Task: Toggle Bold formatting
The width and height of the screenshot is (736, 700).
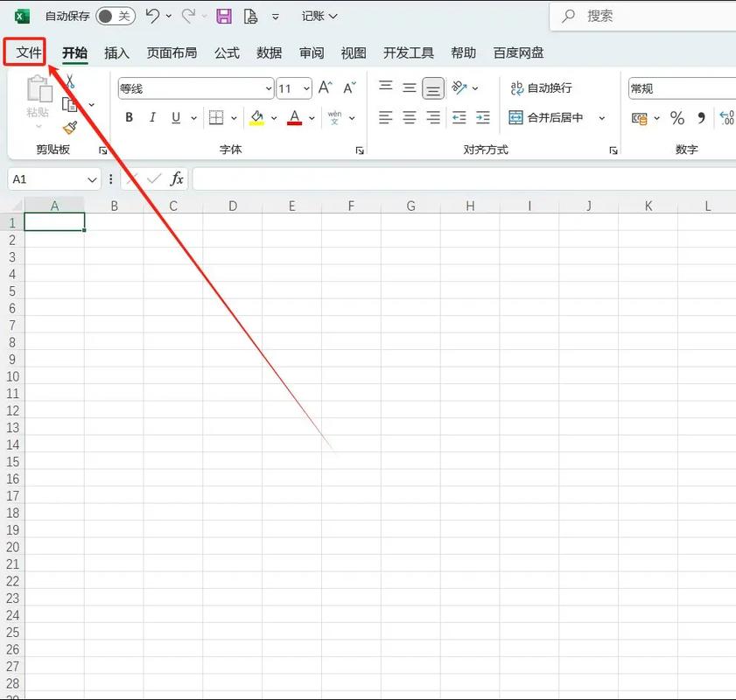Action: (129, 117)
